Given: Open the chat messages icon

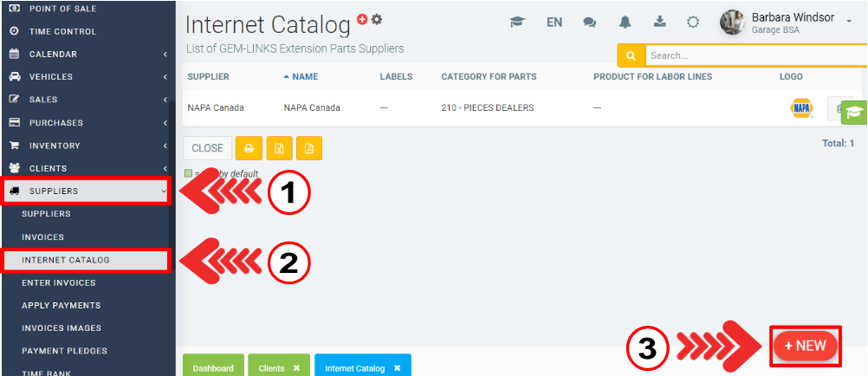Looking at the screenshot, I should [x=590, y=23].
